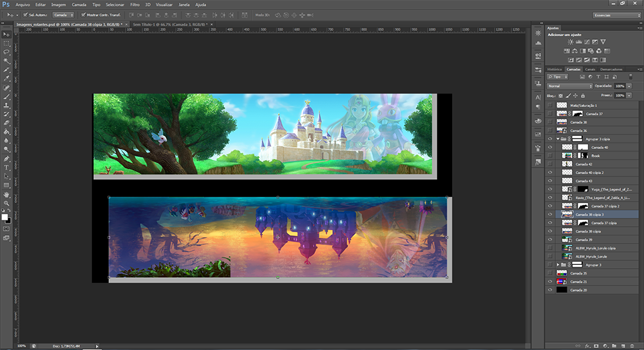Click delete layer trash icon

pyautogui.click(x=632, y=346)
